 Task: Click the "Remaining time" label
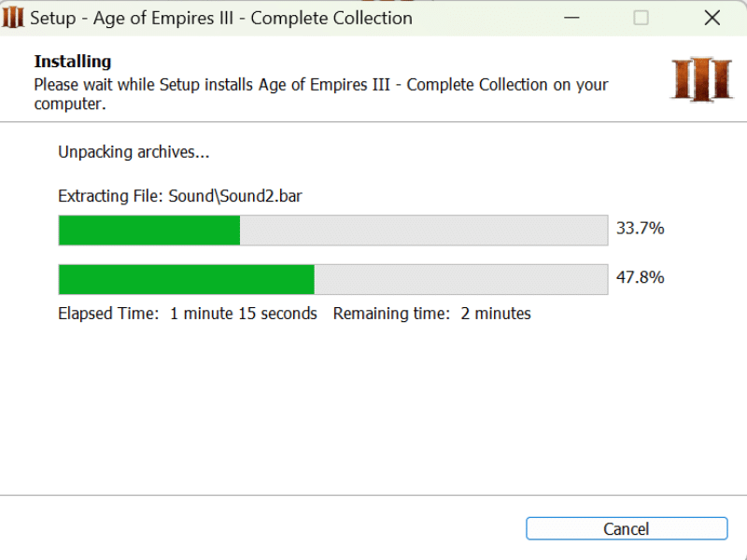point(391,314)
